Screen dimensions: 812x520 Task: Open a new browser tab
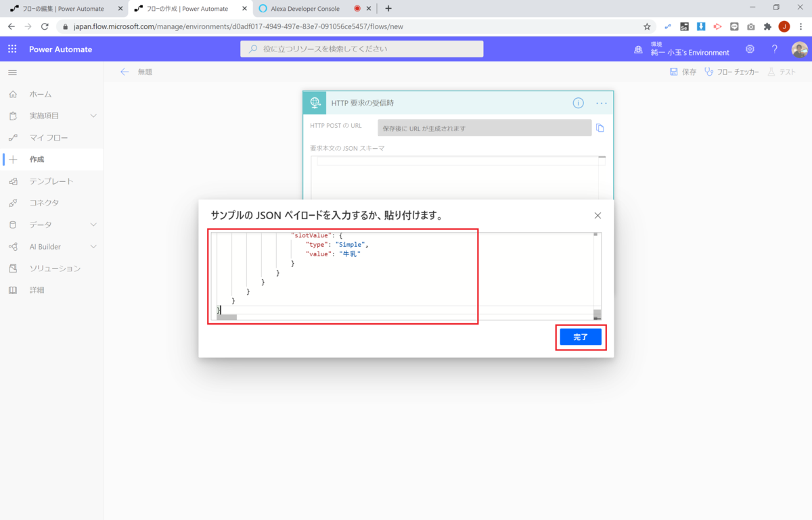click(x=388, y=9)
